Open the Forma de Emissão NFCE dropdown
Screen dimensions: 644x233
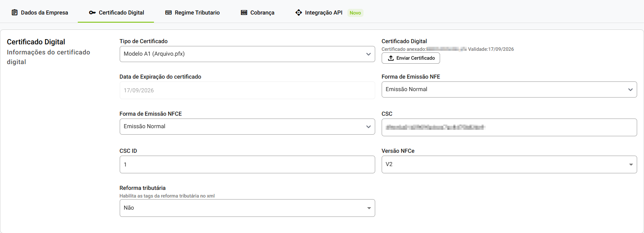click(x=247, y=127)
